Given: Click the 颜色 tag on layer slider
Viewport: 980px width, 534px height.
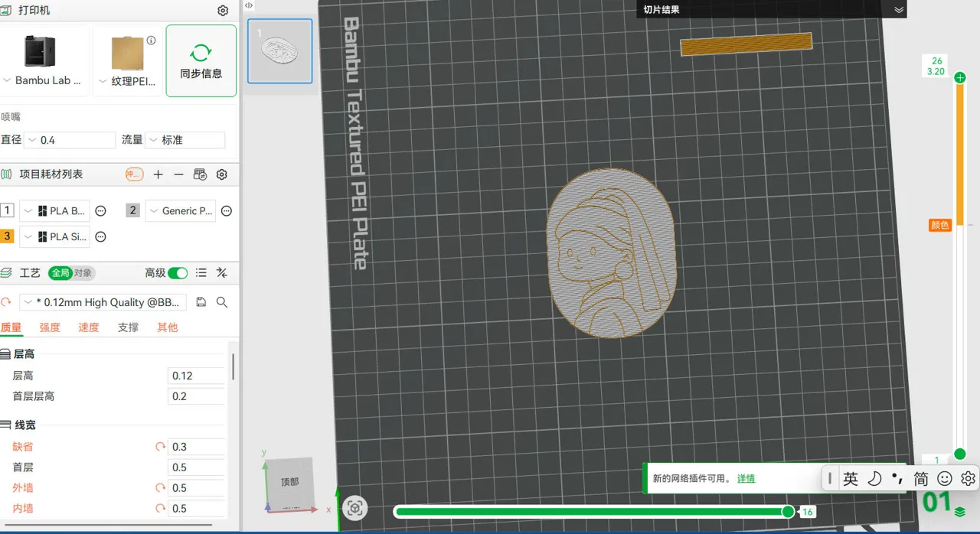Looking at the screenshot, I should coord(940,225).
